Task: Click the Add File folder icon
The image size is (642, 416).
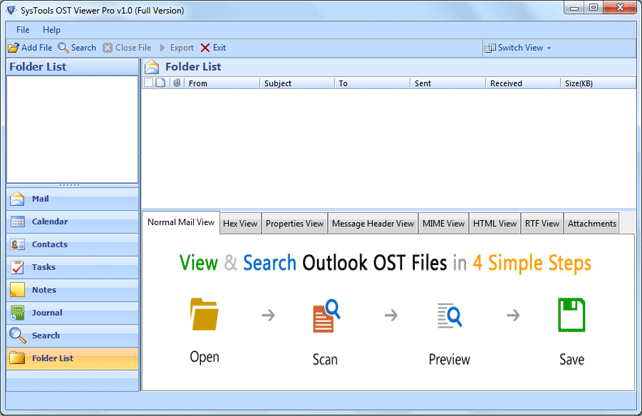Action: point(14,48)
